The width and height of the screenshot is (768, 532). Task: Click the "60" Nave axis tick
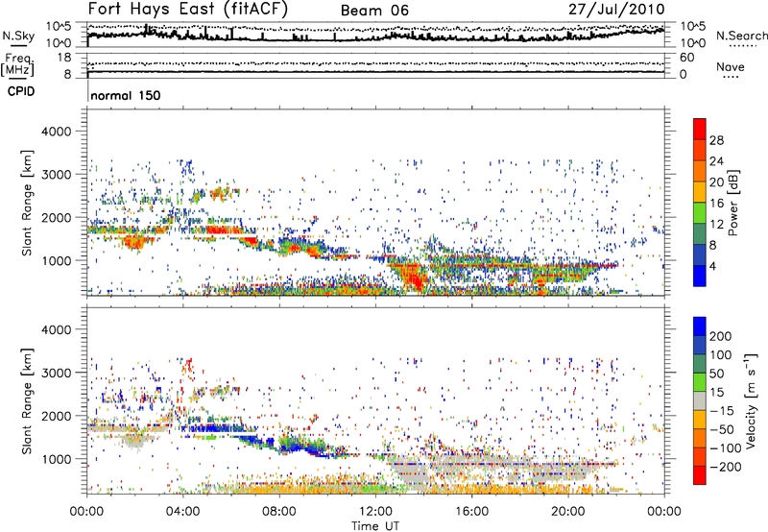click(x=686, y=58)
